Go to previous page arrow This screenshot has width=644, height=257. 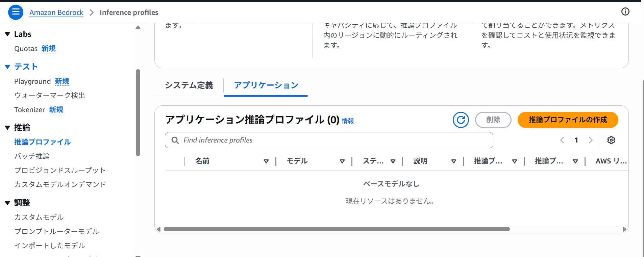click(x=562, y=140)
